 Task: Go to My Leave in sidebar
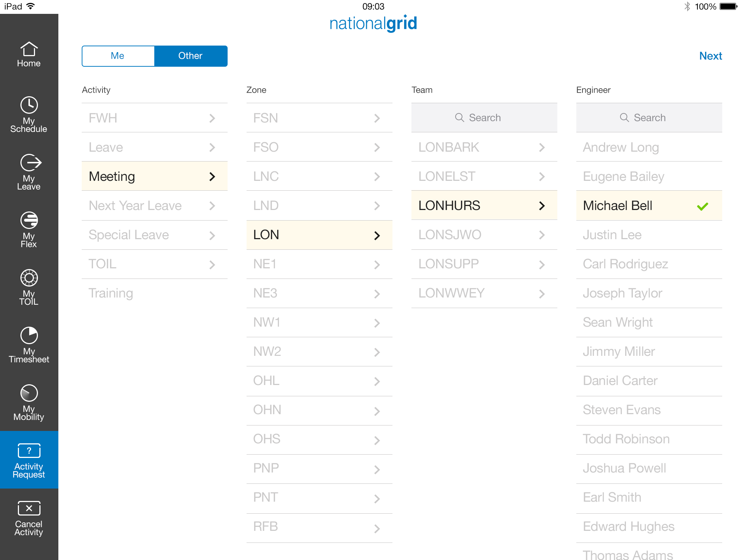pos(29,171)
